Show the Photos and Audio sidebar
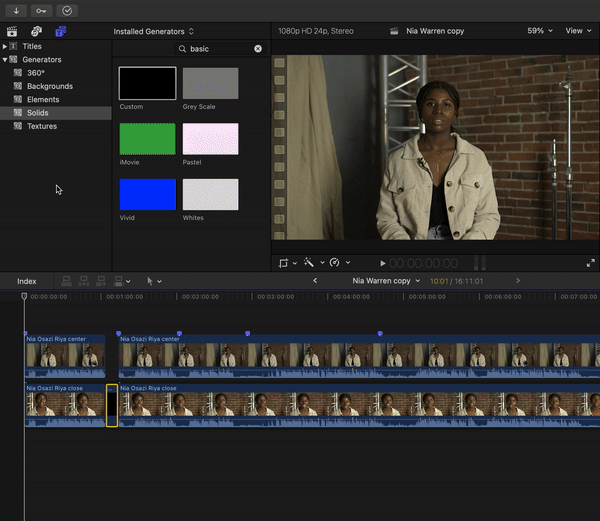The height and width of the screenshot is (521, 600). [x=36, y=31]
